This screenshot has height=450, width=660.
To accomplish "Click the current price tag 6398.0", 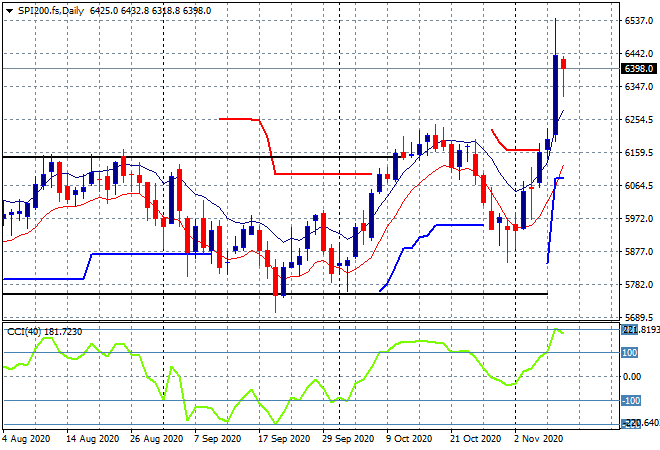I will [639, 69].
